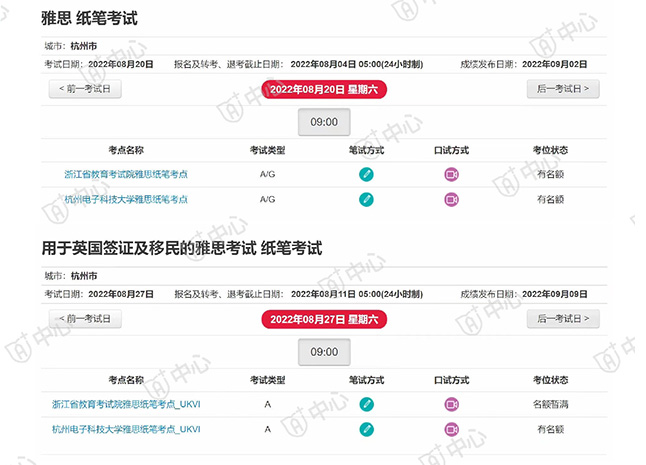Click 口试方式 column header in UKVI table
The height and width of the screenshot is (465, 646).
point(452,380)
